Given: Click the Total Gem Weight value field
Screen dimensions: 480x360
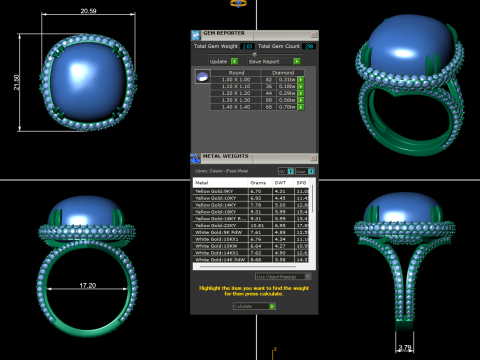Looking at the screenshot, I should point(247,46).
